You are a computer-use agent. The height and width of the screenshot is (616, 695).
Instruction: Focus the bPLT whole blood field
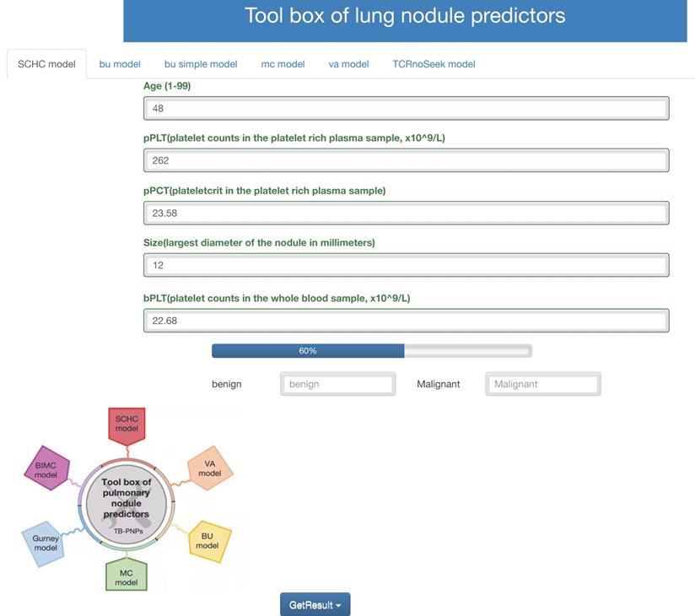coord(406,321)
